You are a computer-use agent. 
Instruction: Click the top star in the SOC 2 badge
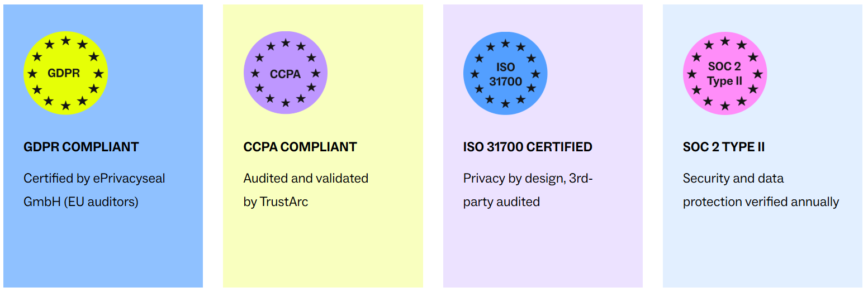coord(725,41)
